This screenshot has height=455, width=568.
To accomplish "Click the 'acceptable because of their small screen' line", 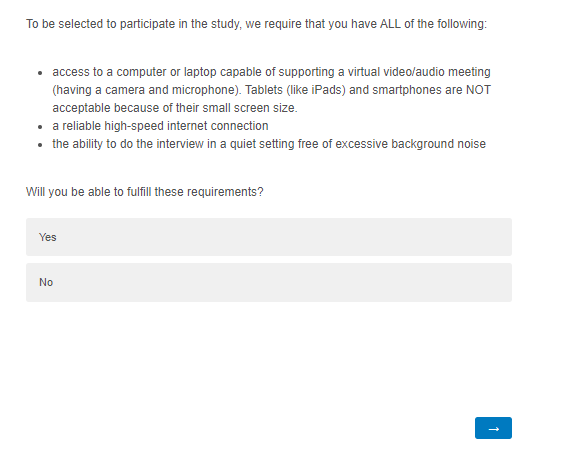I will 175,108.
